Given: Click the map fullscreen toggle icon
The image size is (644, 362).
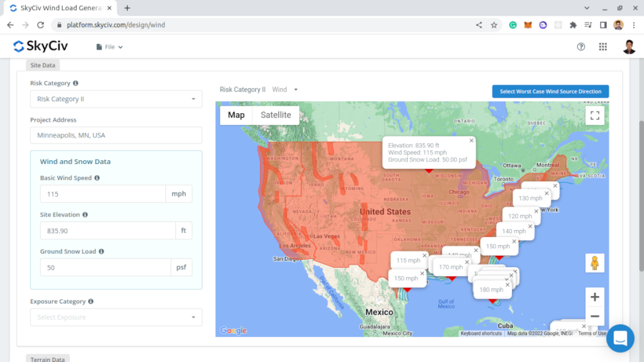Looking at the screenshot, I should [594, 116].
